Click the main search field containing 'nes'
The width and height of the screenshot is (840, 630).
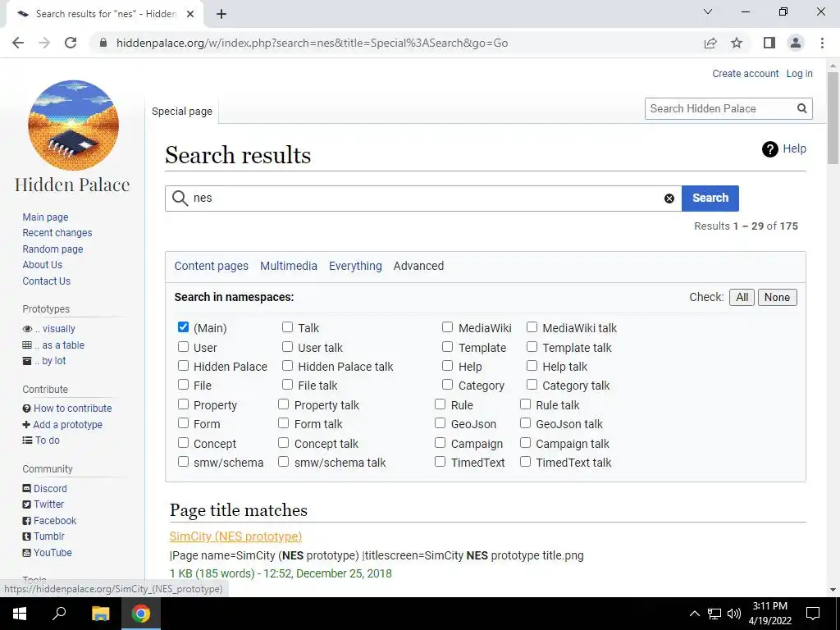click(423, 199)
